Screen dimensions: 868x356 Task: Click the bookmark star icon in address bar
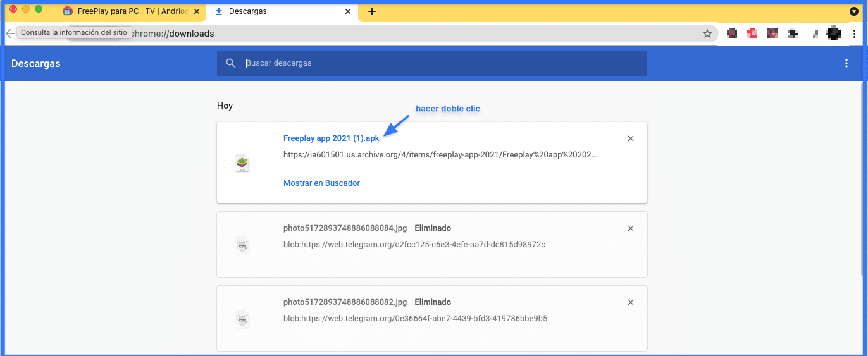(x=707, y=34)
